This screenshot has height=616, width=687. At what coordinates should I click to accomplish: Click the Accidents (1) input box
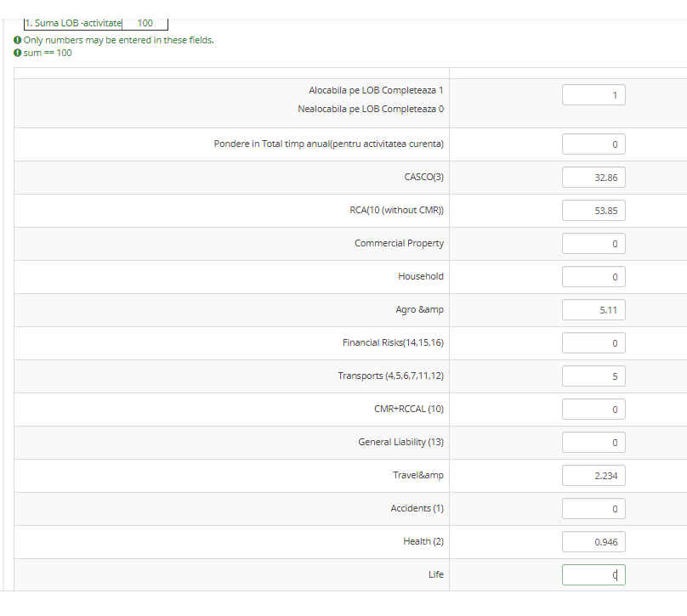[593, 509]
